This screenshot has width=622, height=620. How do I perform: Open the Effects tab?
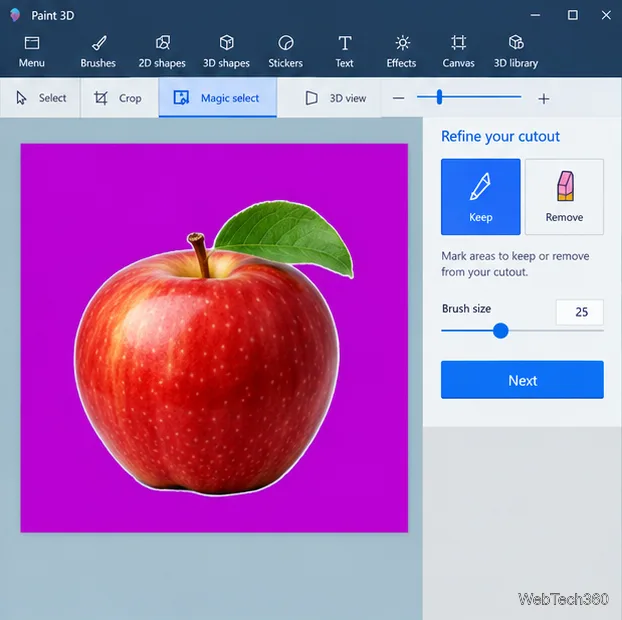pyautogui.click(x=401, y=52)
